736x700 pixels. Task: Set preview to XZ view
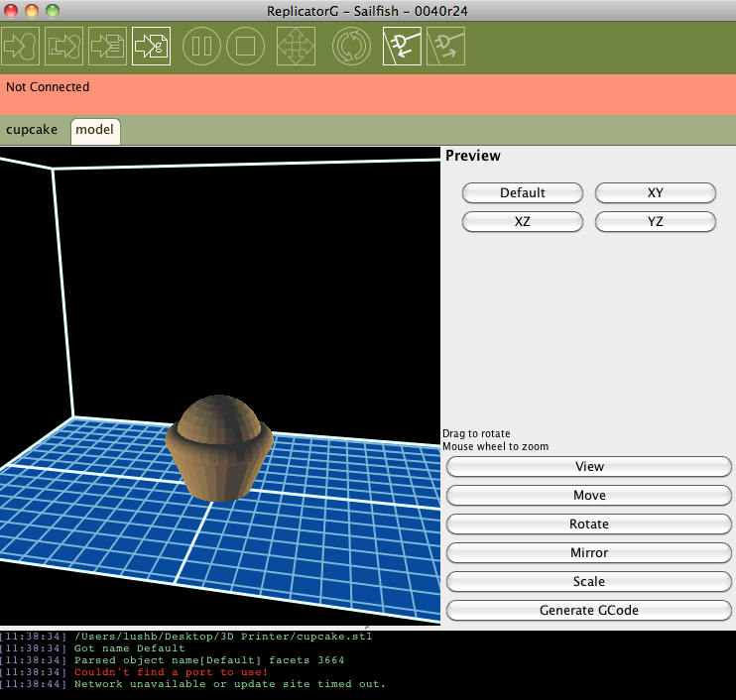(x=523, y=221)
